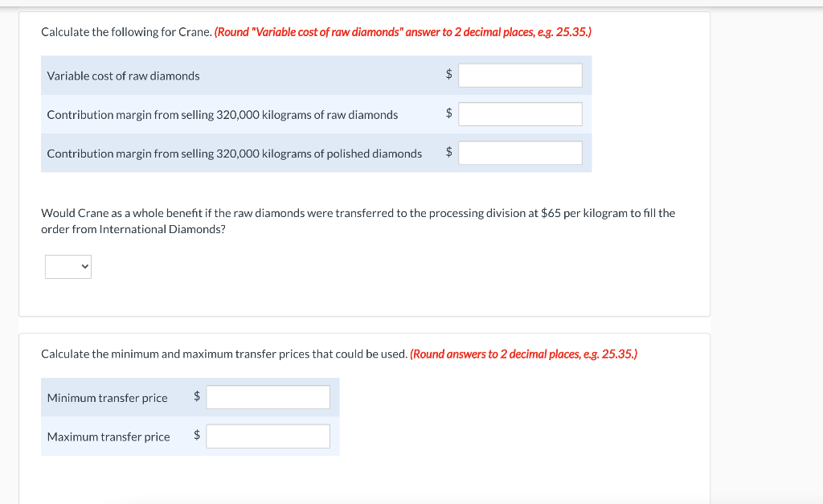
Task: Click the red rounding note about Variable cost
Action: coord(403,32)
